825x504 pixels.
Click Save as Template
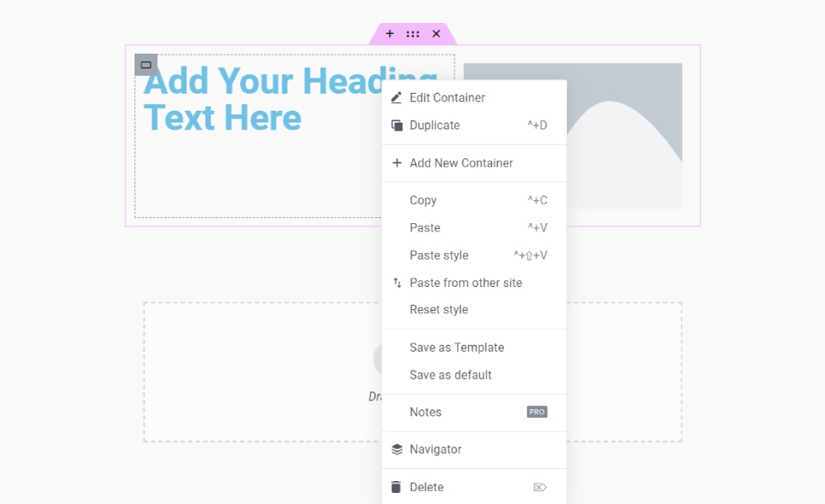click(x=457, y=347)
